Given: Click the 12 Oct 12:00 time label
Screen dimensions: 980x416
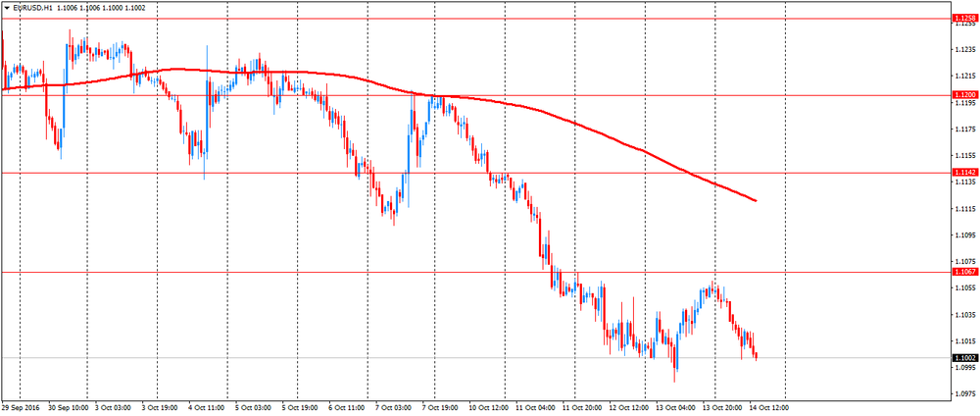Looking at the screenshot, I should [627, 407].
